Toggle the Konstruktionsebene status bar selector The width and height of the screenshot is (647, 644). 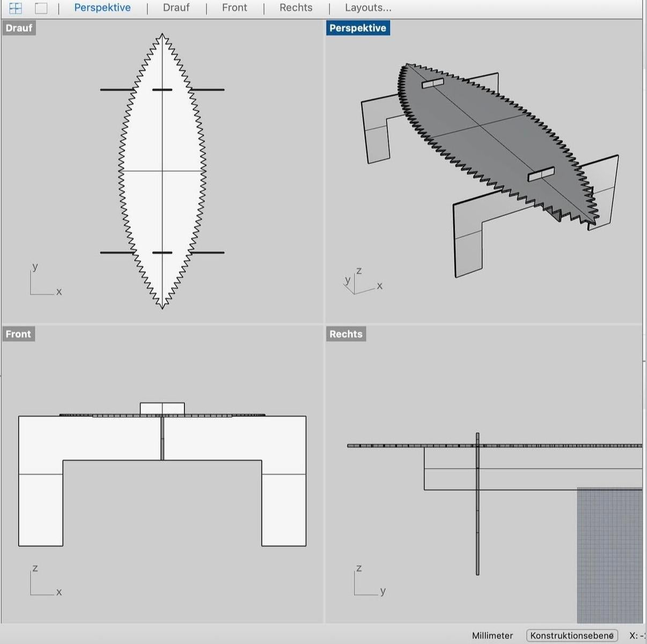(x=572, y=635)
